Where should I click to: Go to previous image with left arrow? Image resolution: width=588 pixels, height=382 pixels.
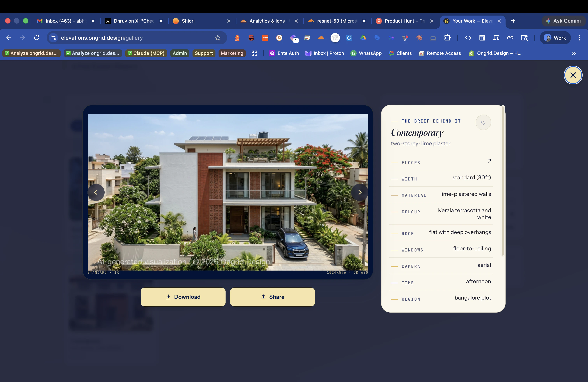tap(96, 192)
